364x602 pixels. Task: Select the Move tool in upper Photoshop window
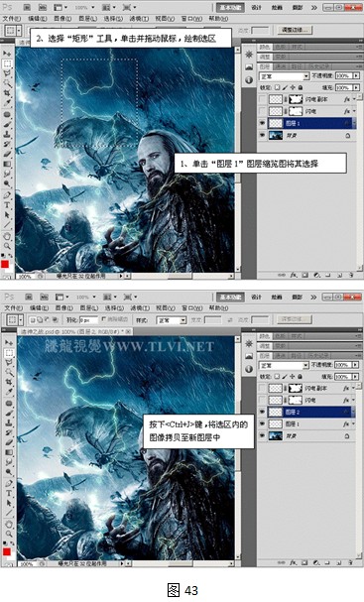coord(7,54)
